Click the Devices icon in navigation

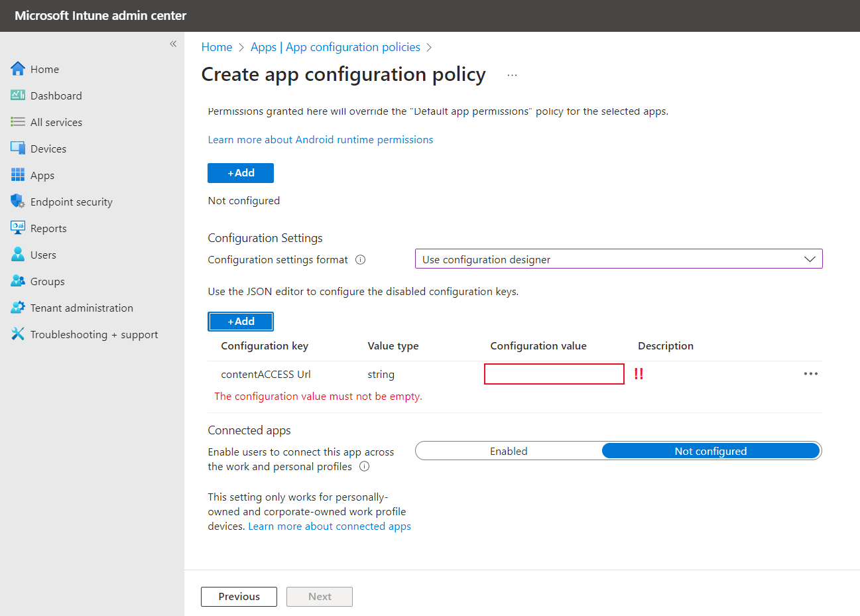18,149
